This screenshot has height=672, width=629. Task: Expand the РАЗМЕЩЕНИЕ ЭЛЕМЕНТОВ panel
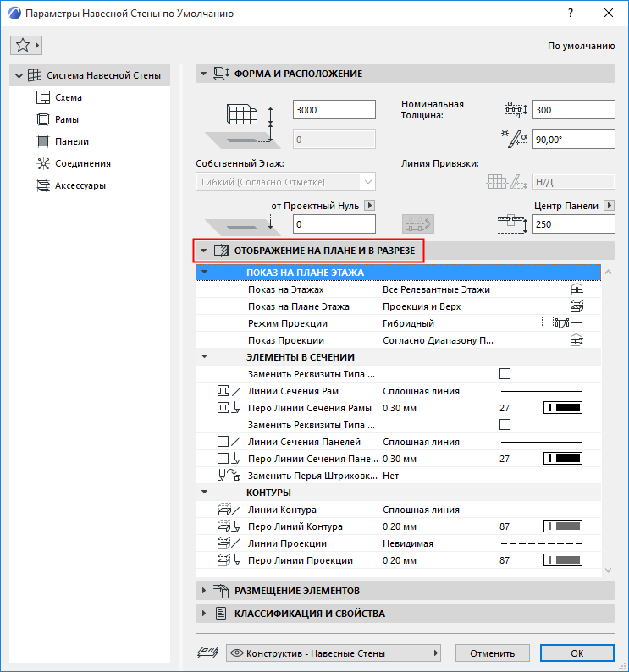204,591
